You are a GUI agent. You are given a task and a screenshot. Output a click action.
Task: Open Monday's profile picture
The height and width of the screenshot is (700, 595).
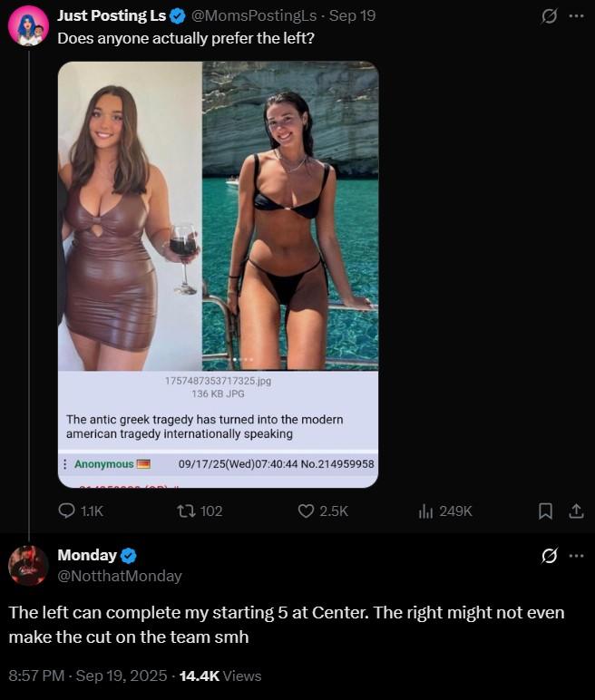[x=28, y=565]
